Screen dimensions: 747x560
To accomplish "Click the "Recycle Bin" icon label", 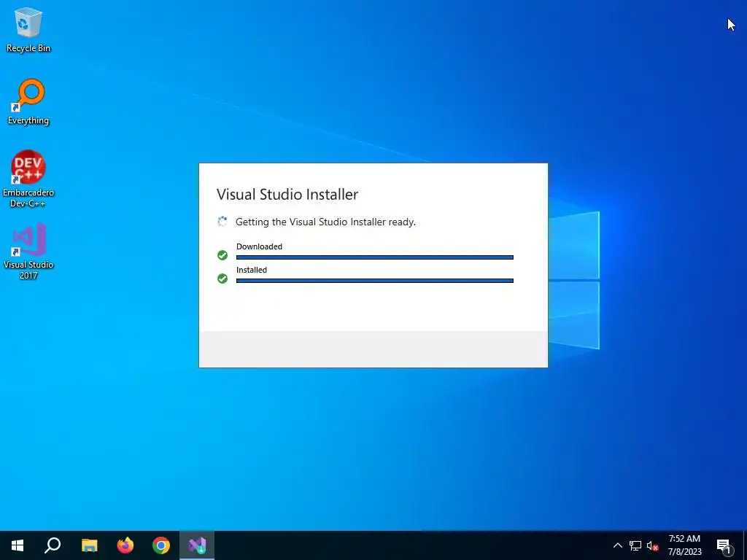I will (28, 48).
